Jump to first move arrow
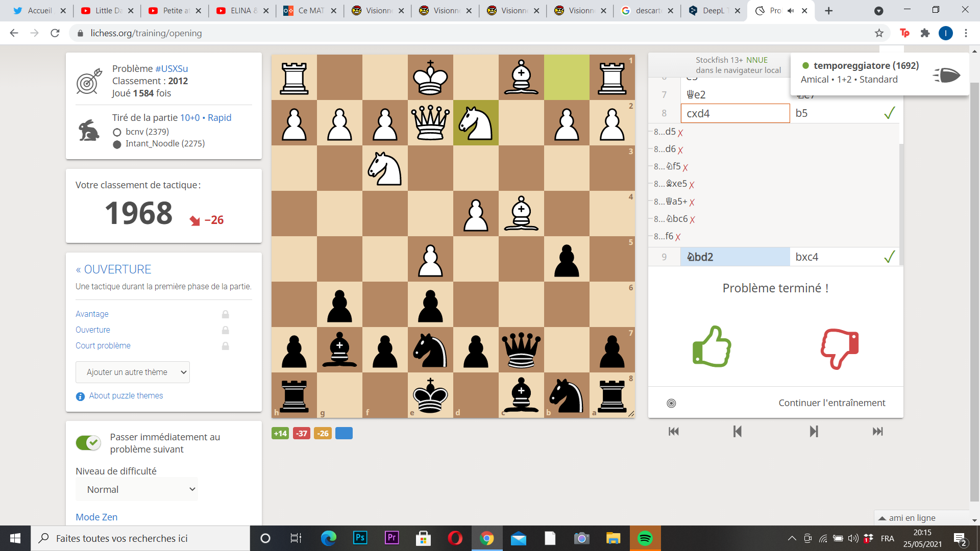The height and width of the screenshot is (551, 980). [674, 432]
